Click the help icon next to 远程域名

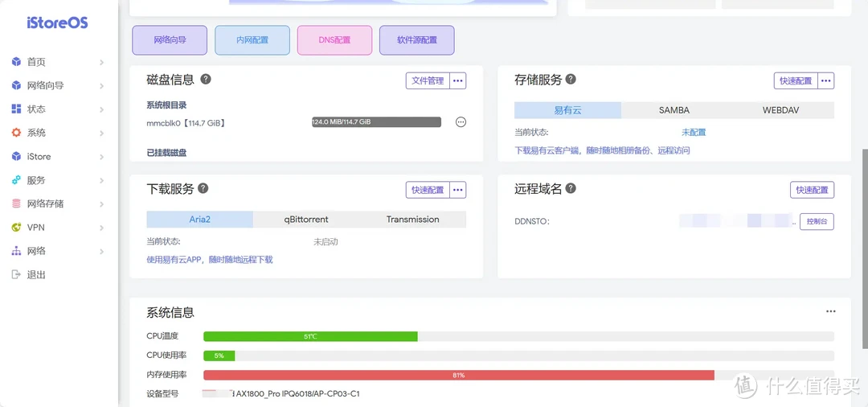tap(571, 188)
